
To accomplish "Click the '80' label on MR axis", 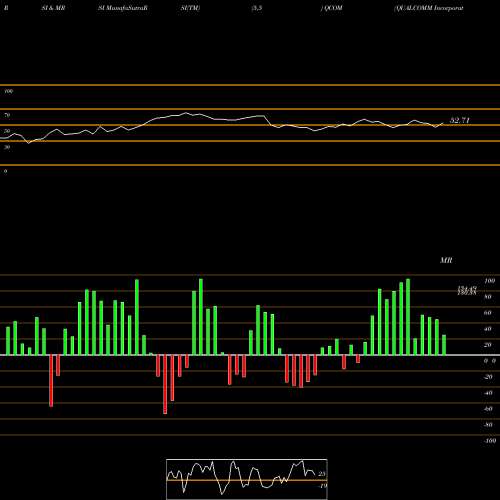I will click(488, 297).
